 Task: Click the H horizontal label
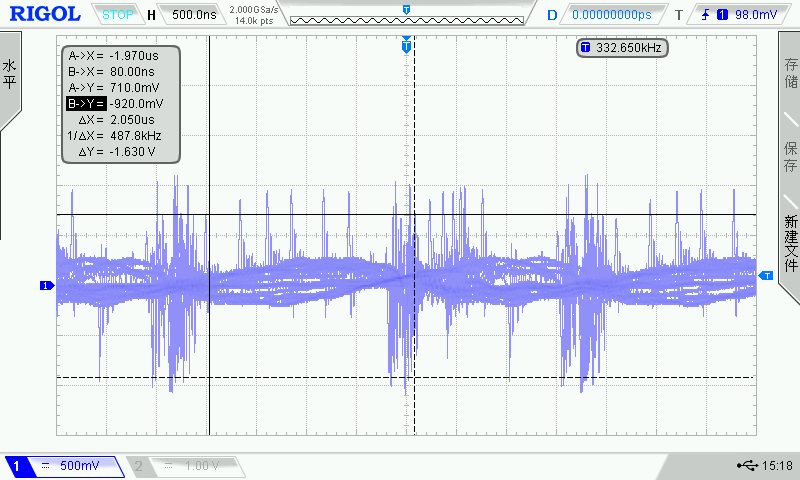click(151, 15)
